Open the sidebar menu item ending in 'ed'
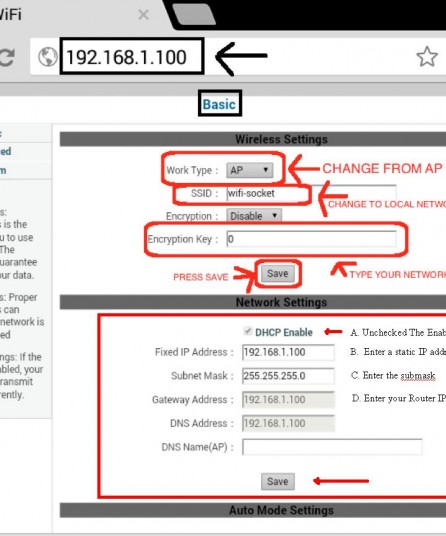Viewport: 446px width, 536px height. pyautogui.click(x=6, y=151)
